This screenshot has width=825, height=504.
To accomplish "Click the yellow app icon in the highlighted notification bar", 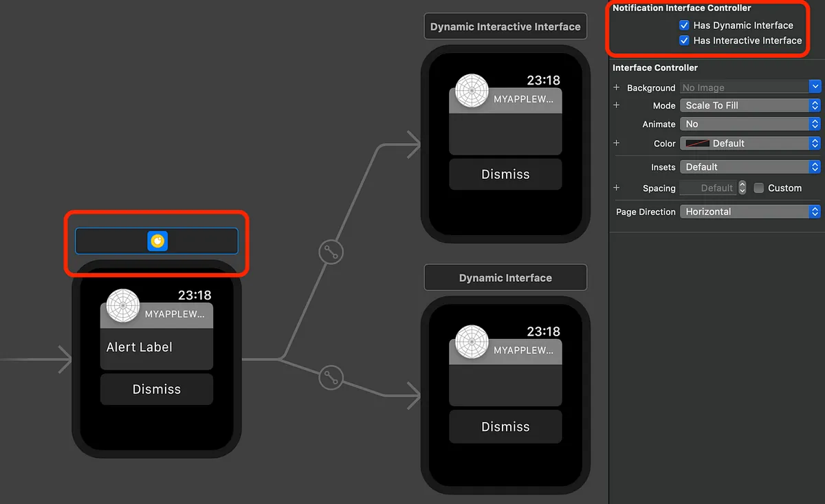I will pyautogui.click(x=157, y=241).
